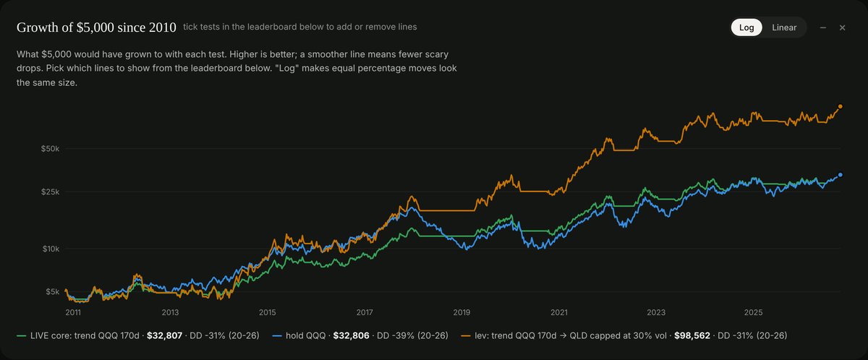868x360 pixels.
Task: Click the 2019 x-axis label
Action: [x=461, y=312]
